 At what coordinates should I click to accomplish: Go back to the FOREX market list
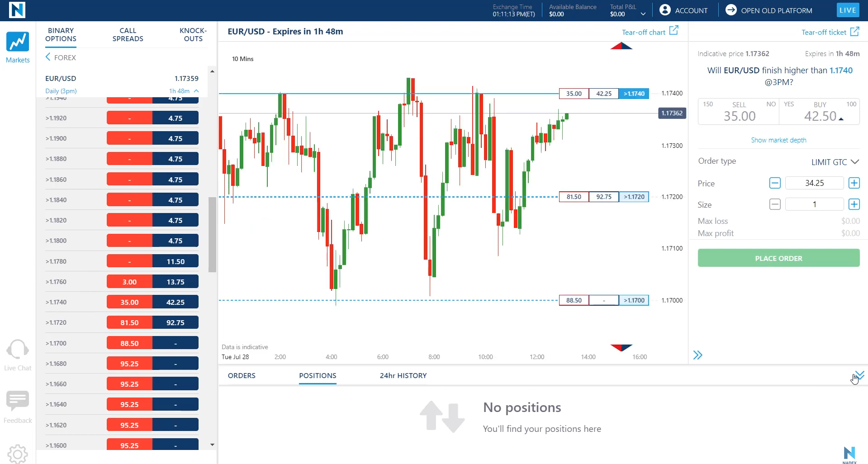coord(60,57)
